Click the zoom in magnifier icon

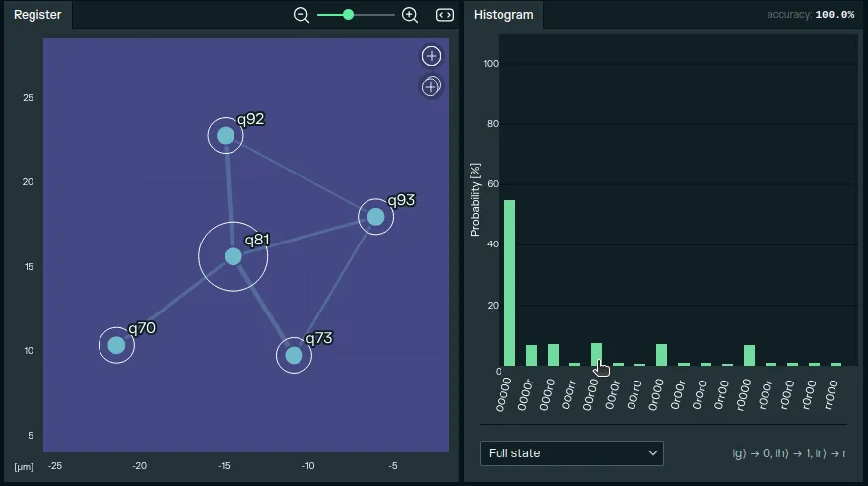point(410,15)
